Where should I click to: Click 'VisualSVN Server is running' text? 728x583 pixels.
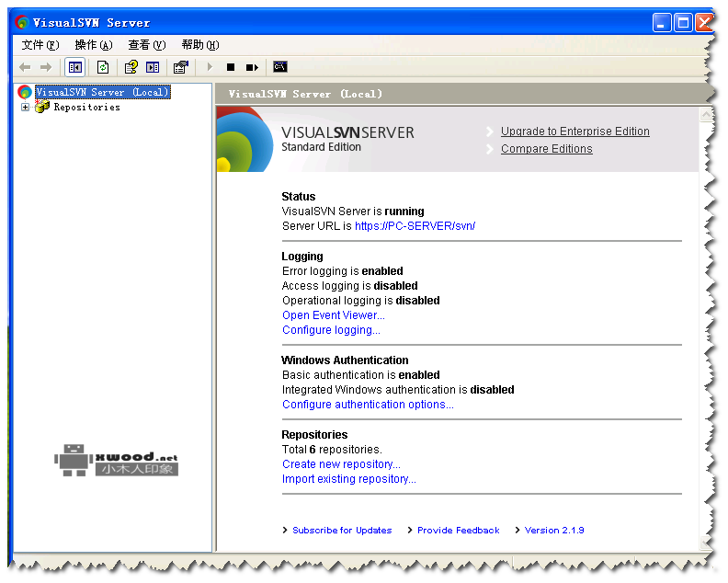[x=353, y=211]
